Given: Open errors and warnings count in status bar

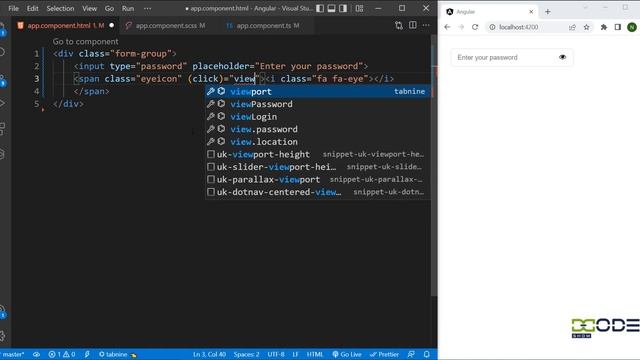Looking at the screenshot, I should pyautogui.click(x=62, y=354).
